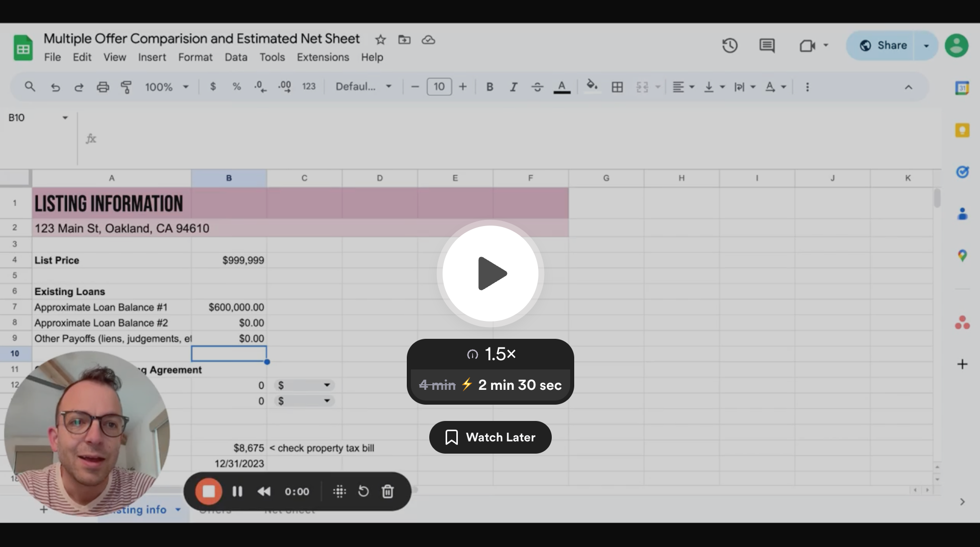Click the Watch Later button
This screenshot has width=980, height=547.
point(490,437)
